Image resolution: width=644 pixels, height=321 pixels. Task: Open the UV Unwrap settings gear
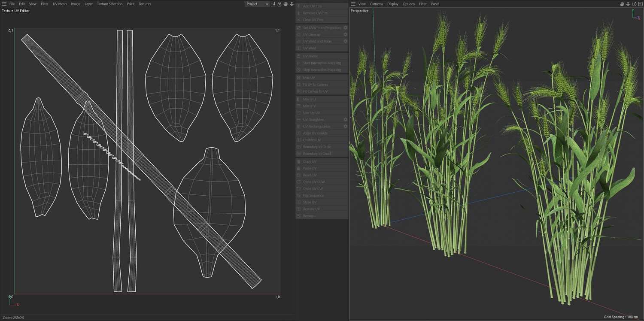coord(345,34)
